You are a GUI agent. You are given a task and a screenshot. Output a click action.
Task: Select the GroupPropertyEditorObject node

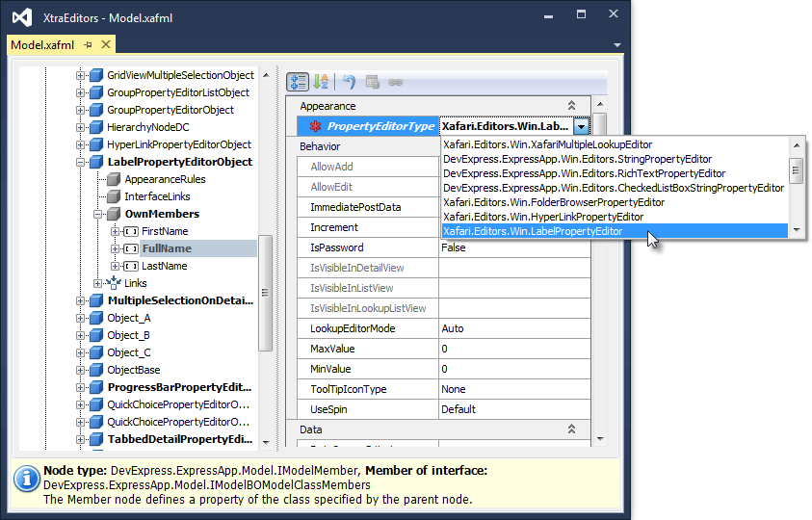(170, 110)
